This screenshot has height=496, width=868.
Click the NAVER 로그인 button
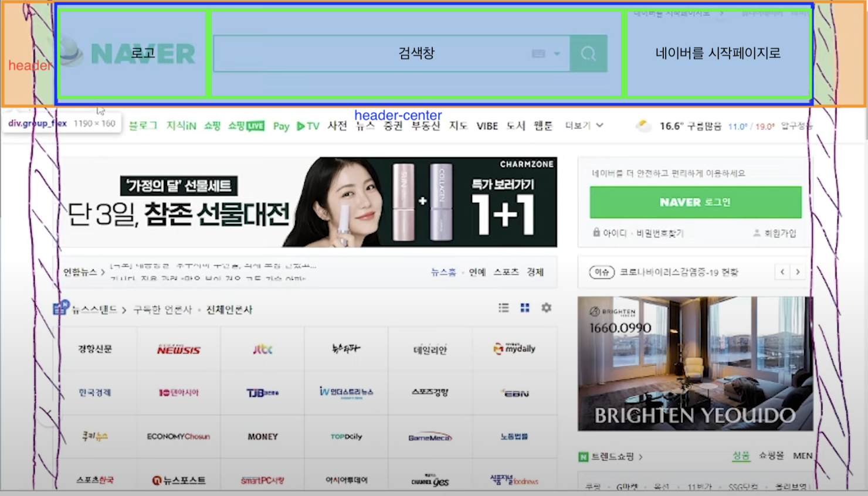(x=696, y=202)
